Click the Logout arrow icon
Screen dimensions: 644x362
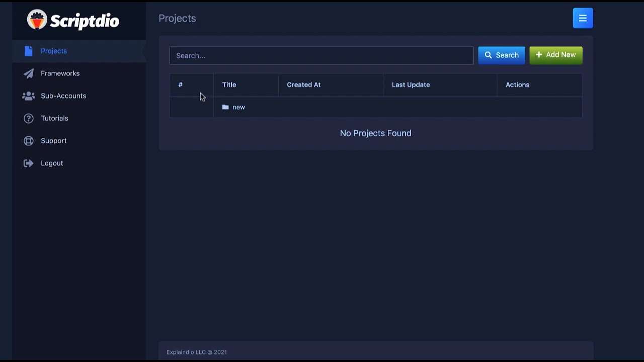coord(29,163)
